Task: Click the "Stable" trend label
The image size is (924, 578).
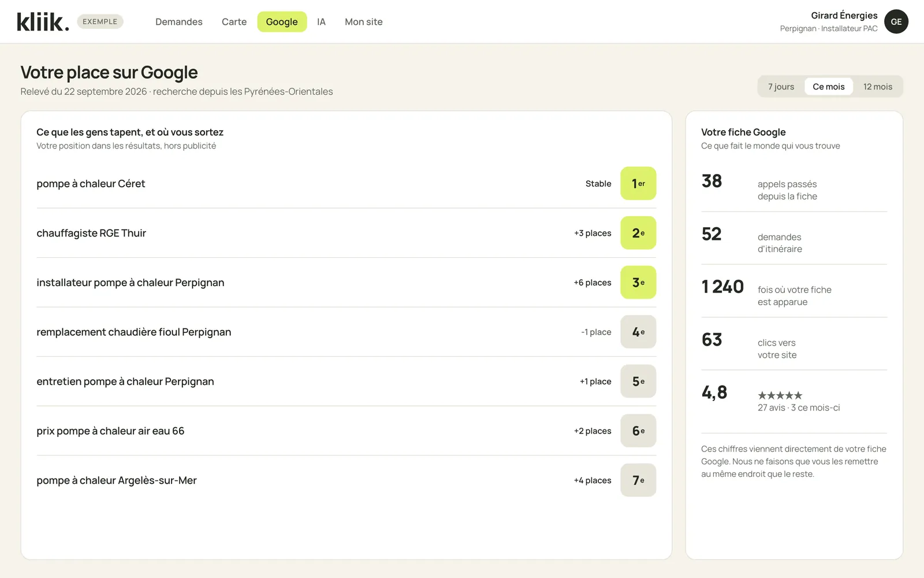Action: tap(598, 184)
